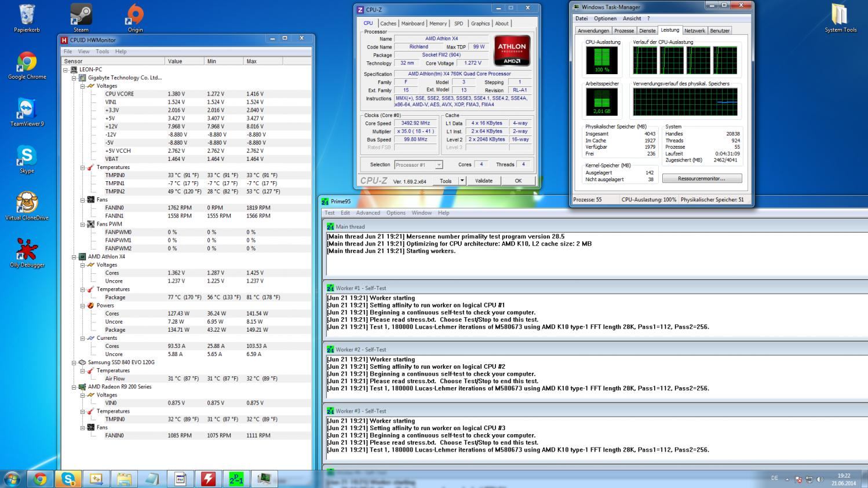Click the Main thread window icon in Prime95
Image resolution: width=868 pixels, height=488 pixels.
click(x=330, y=226)
